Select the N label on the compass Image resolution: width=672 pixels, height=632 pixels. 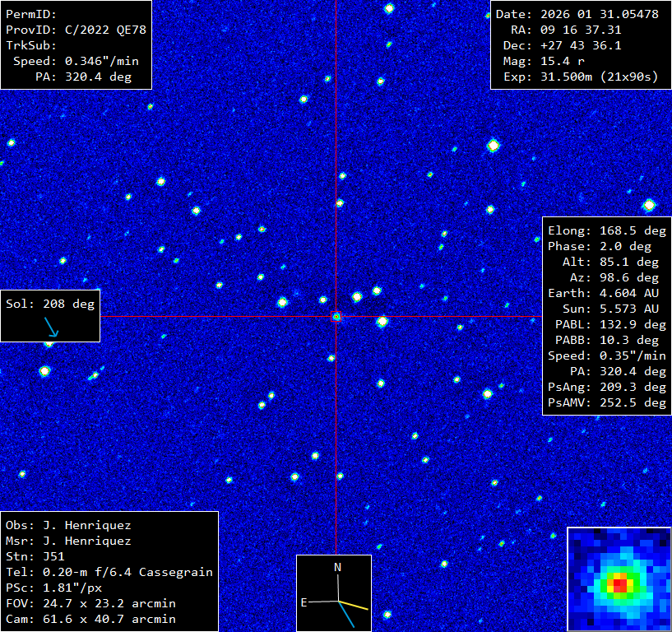pos(337,567)
